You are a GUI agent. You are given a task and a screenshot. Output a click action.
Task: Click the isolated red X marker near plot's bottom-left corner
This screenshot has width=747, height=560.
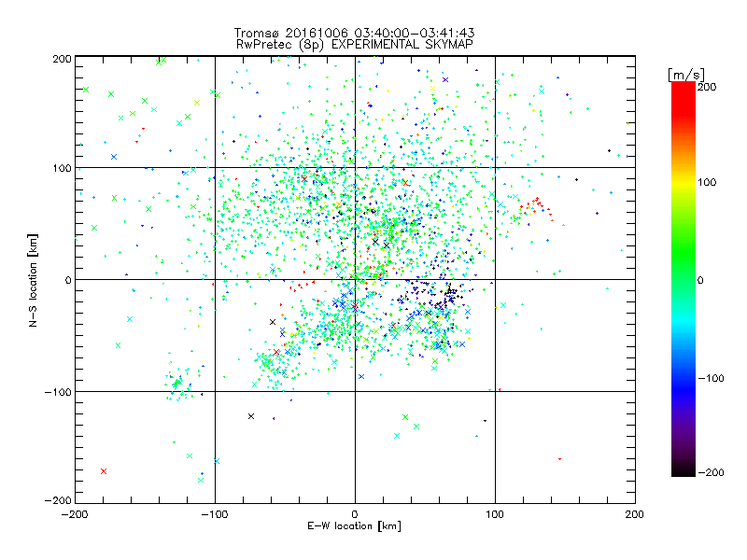coord(104,471)
